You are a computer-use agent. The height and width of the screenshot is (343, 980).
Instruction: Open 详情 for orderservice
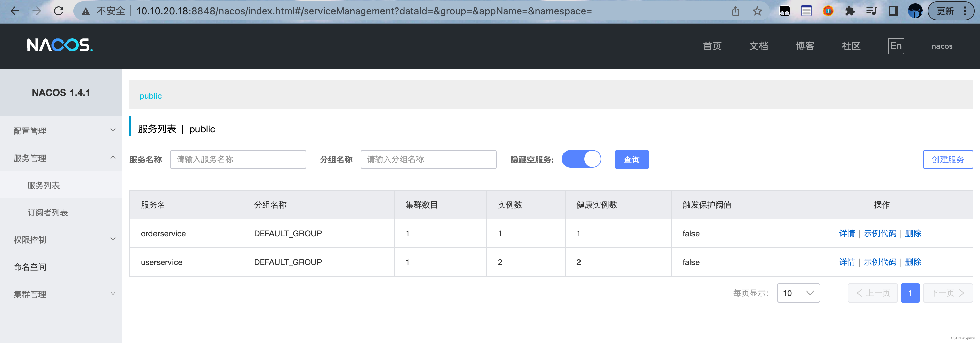click(x=847, y=233)
